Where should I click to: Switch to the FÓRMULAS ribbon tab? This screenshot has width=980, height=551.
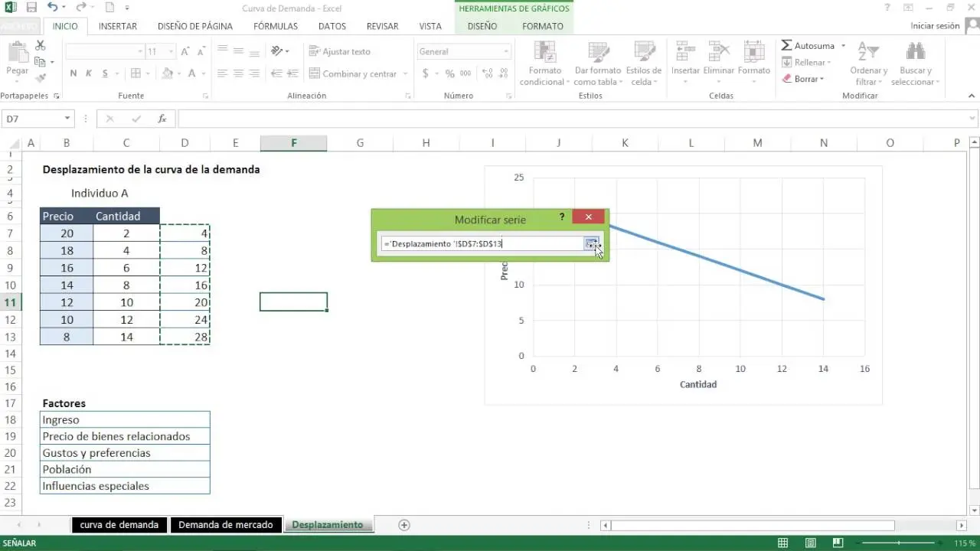(x=275, y=25)
